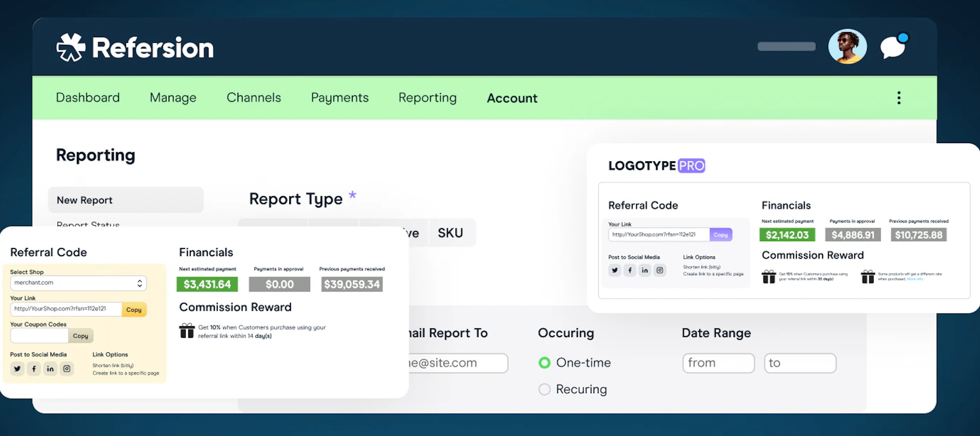This screenshot has width=980, height=436.
Task: Expand the Select Shop merchant.com dropdown
Action: coord(78,283)
